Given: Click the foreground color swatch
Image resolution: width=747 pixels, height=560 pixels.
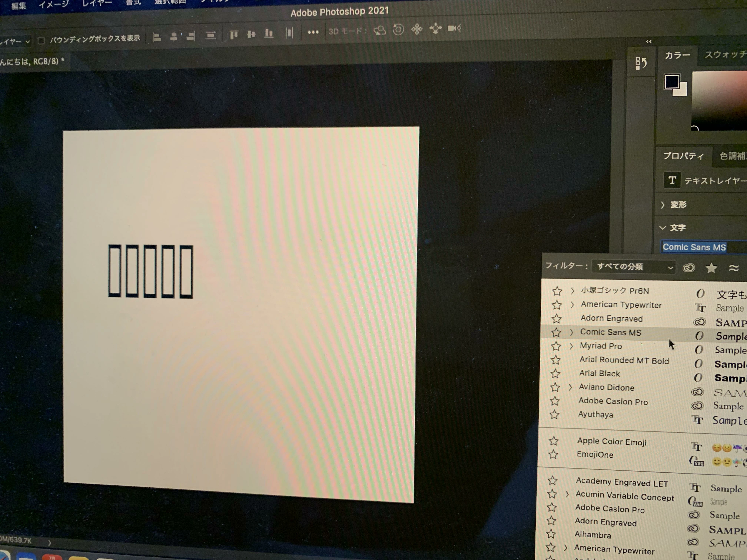Looking at the screenshot, I should [x=672, y=81].
